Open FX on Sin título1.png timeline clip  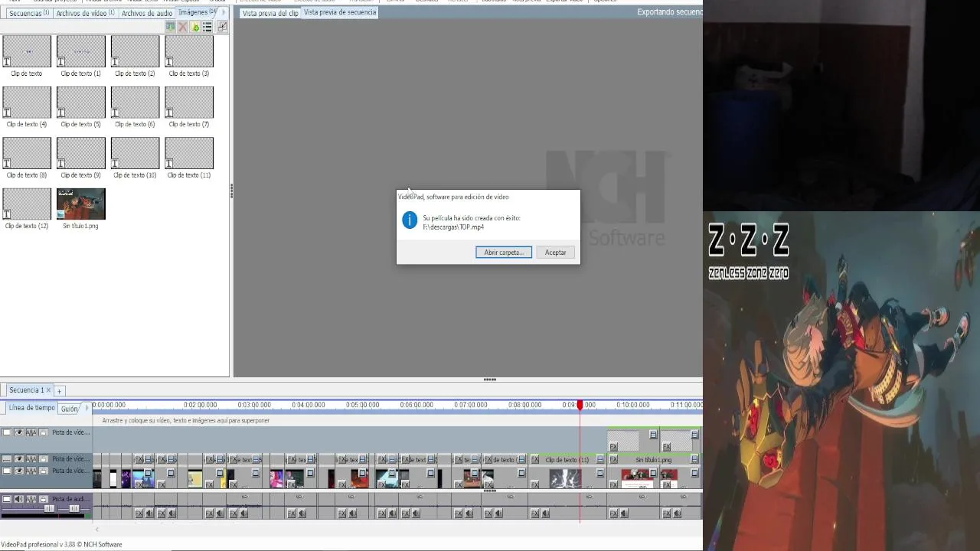tap(613, 459)
